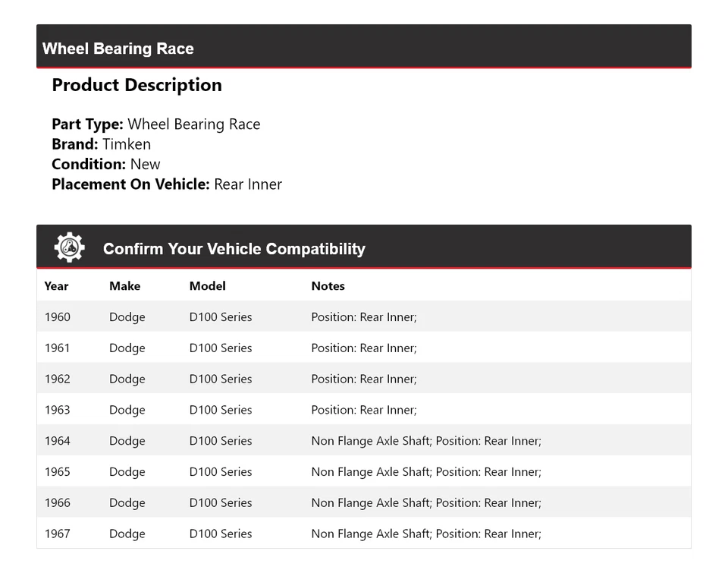This screenshot has width=728, height=573.
Task: Select the 1961 year cell
Action: coord(57,348)
